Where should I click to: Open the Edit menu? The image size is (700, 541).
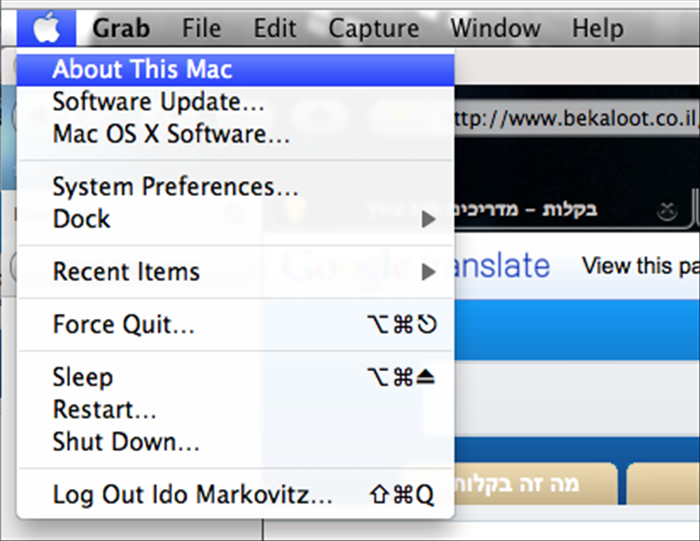(275, 29)
